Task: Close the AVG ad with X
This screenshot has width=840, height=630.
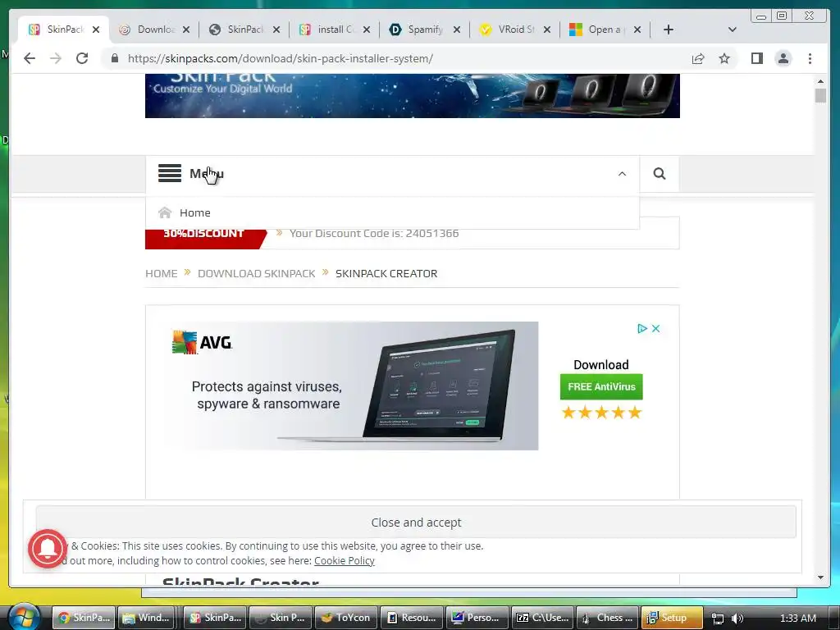Action: point(655,328)
